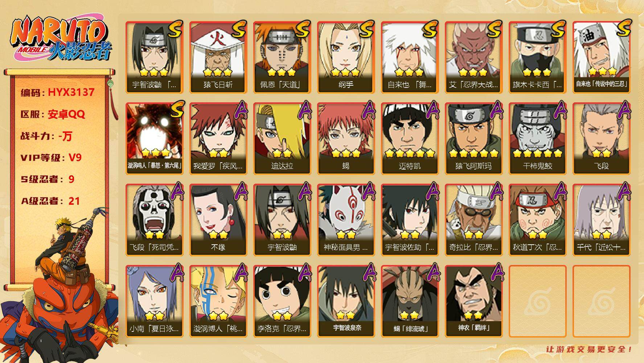The height and width of the screenshot is (363, 644).
Task: Click the 神农「羁绊」 ninja card
Action: (x=473, y=301)
